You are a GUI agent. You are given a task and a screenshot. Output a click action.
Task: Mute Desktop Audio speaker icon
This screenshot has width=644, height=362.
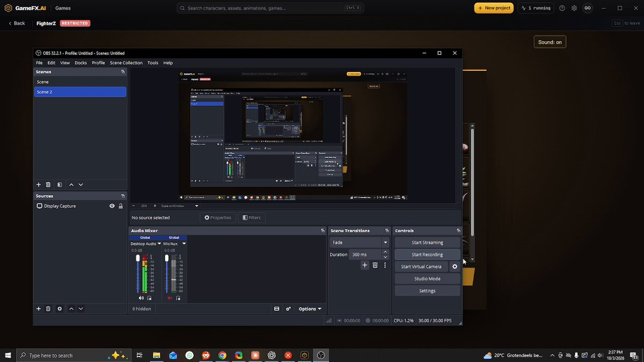tap(141, 298)
